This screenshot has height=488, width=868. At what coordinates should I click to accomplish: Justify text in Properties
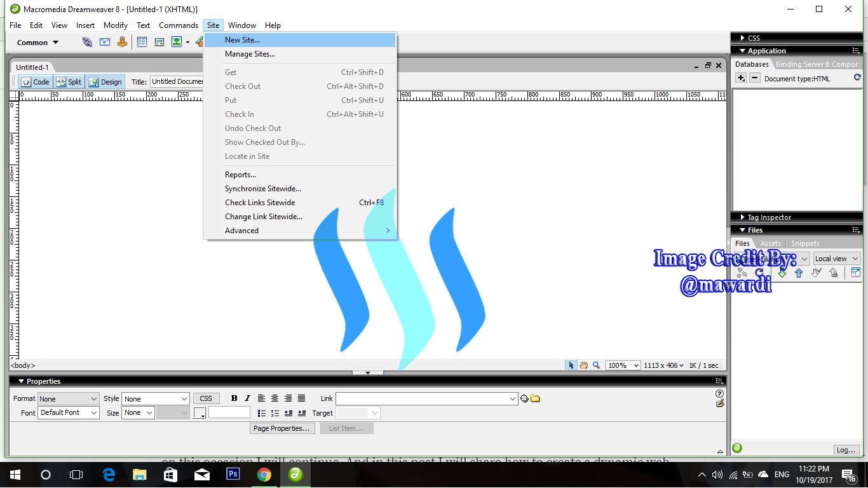[x=301, y=398]
